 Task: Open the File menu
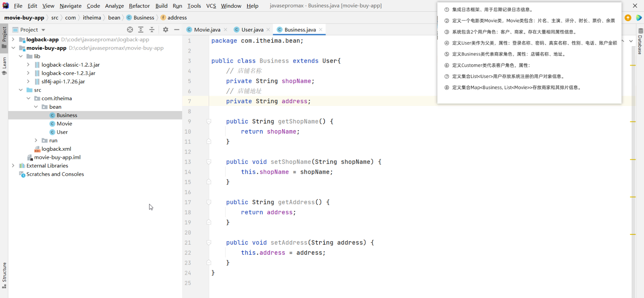18,6
